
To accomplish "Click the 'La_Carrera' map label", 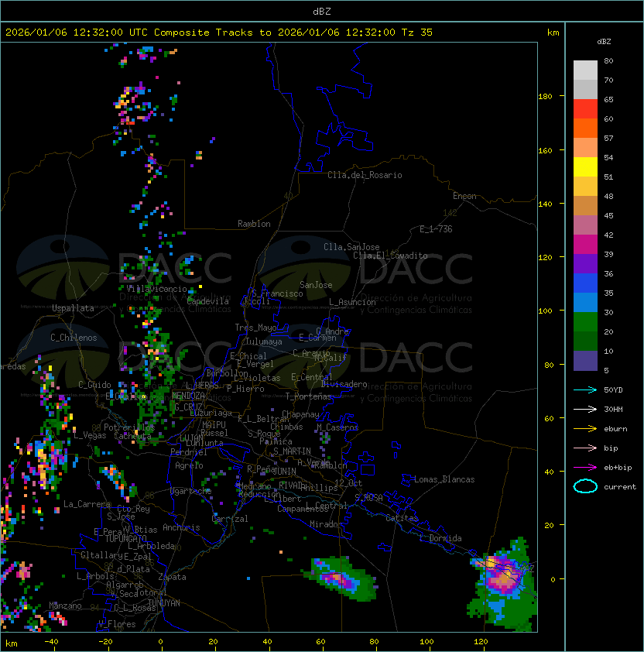I will (87, 504).
